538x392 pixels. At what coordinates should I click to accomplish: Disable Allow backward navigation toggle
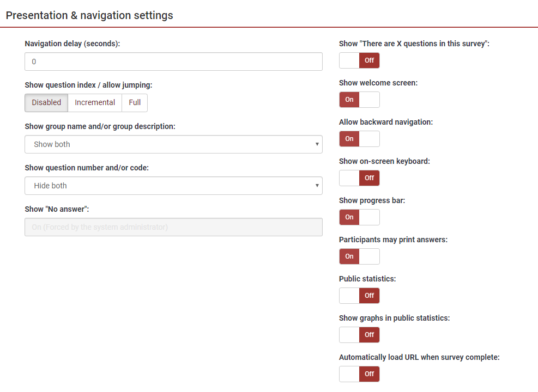(x=359, y=139)
